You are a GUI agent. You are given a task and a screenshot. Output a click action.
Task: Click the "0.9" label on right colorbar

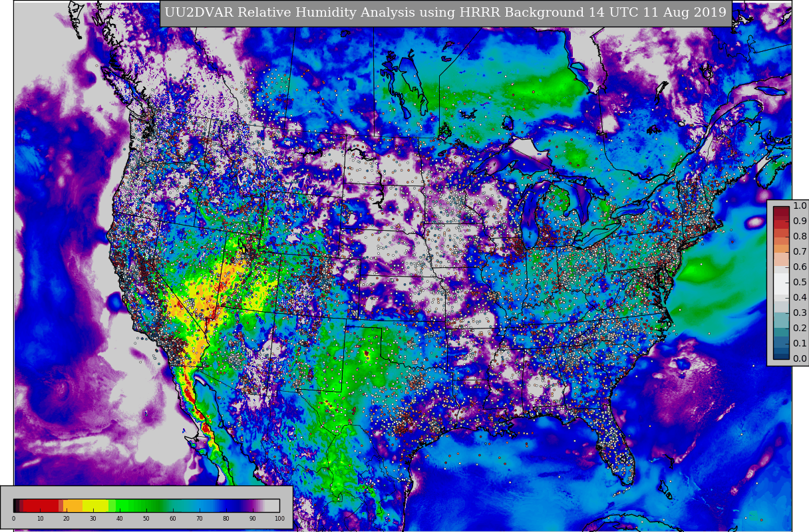click(x=800, y=221)
